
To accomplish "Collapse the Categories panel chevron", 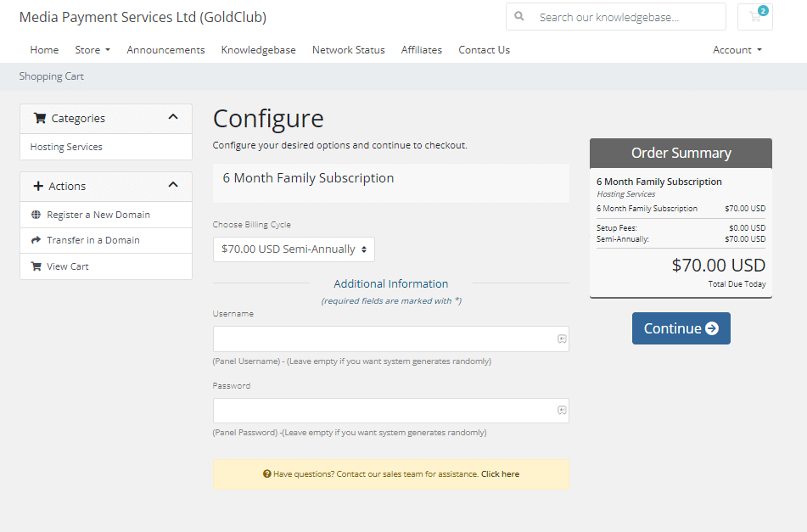I will [173, 118].
